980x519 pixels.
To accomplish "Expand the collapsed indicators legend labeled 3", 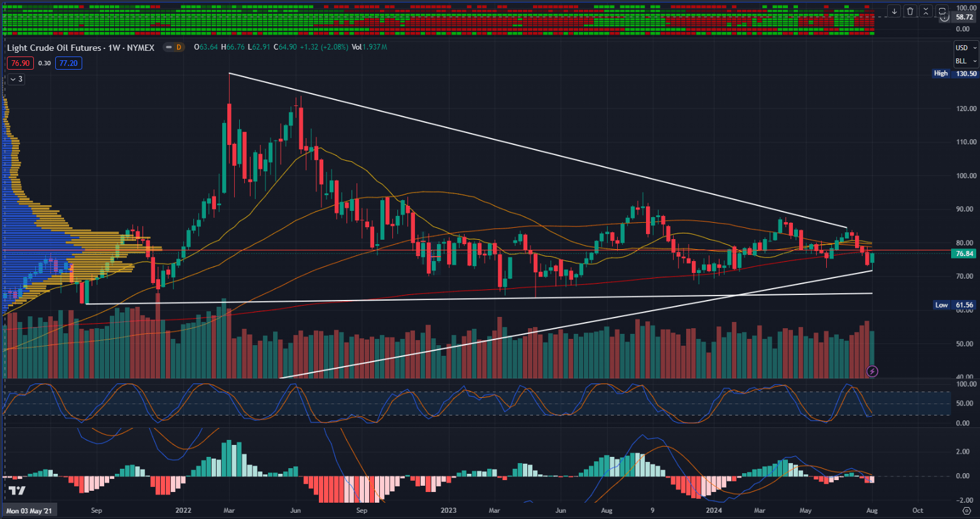I will click(16, 79).
